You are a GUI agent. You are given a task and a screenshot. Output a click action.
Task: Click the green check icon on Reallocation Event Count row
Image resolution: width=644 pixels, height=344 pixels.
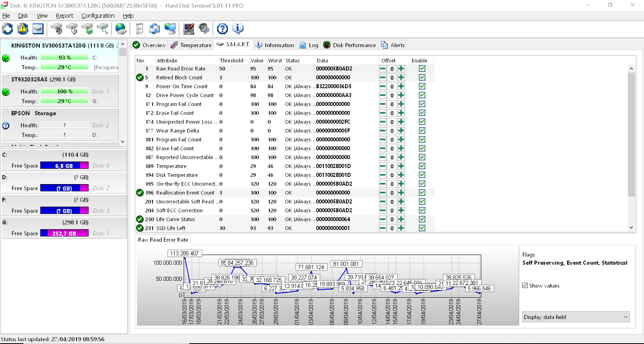point(140,193)
